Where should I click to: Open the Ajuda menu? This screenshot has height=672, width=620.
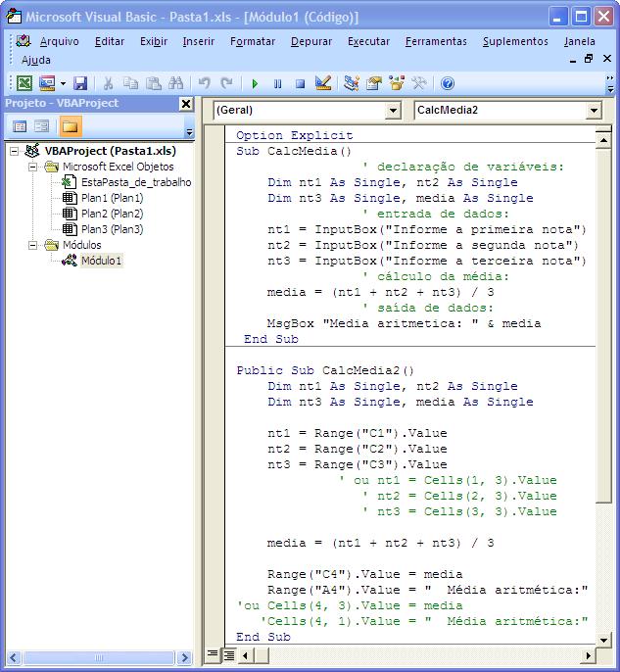(x=36, y=60)
